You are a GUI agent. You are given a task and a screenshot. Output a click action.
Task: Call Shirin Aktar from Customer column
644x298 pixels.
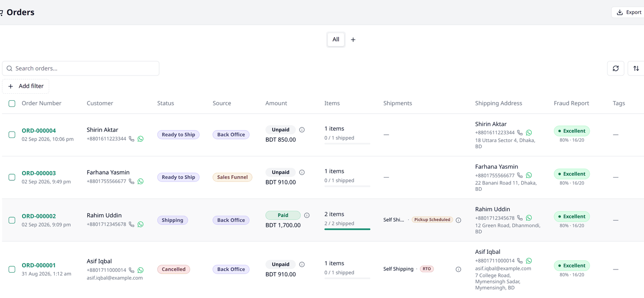(x=132, y=139)
